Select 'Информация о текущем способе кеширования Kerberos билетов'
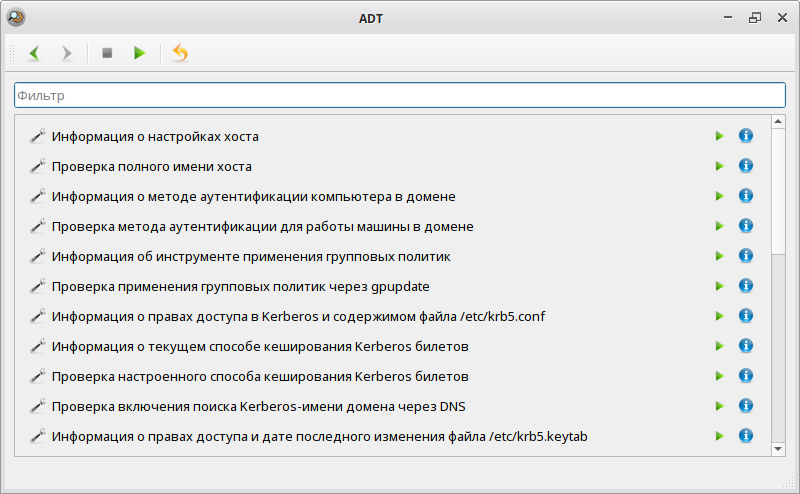Screen dimensions: 800x494 261,346
